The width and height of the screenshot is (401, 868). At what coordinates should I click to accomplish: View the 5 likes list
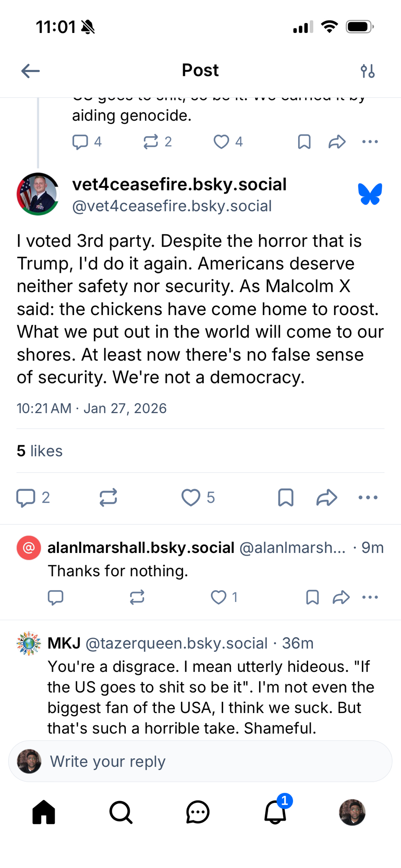(x=39, y=451)
